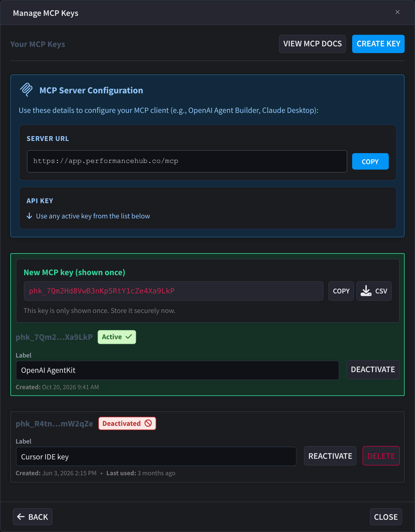
Task: Click the down arrow icon under API KEY
Action: (29, 216)
